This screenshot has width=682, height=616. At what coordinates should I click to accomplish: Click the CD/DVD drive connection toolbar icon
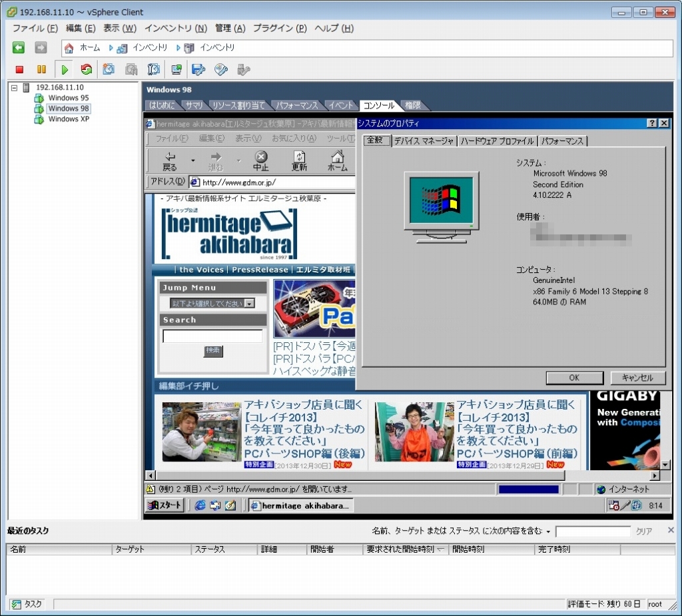[221, 70]
